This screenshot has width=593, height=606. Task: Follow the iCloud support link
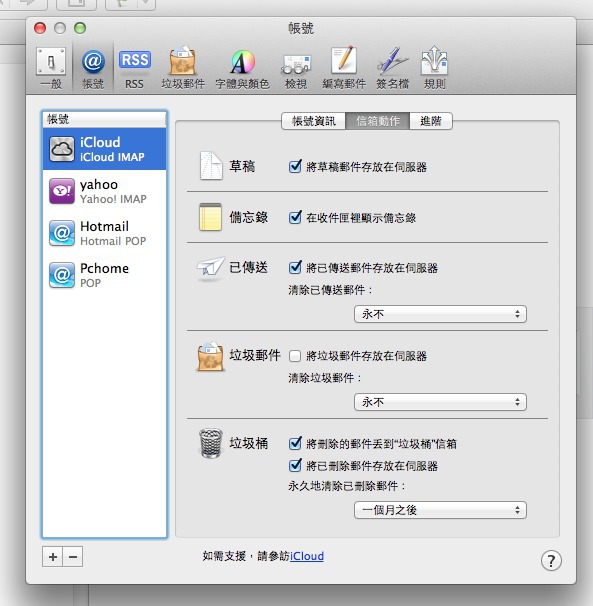point(307,556)
